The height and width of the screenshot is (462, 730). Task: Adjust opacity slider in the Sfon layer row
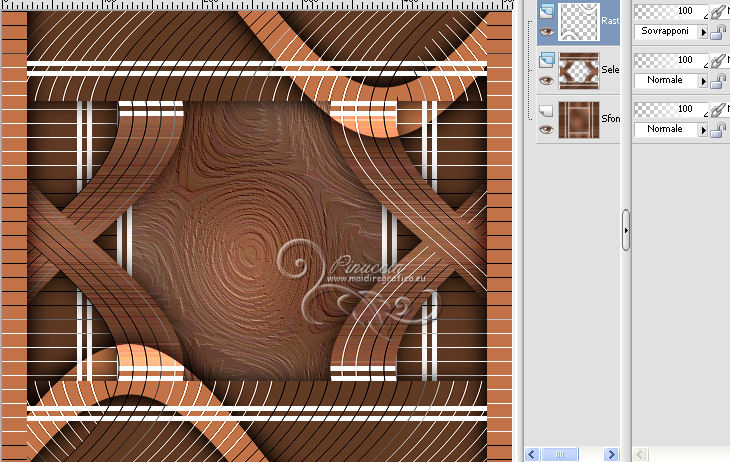671,109
